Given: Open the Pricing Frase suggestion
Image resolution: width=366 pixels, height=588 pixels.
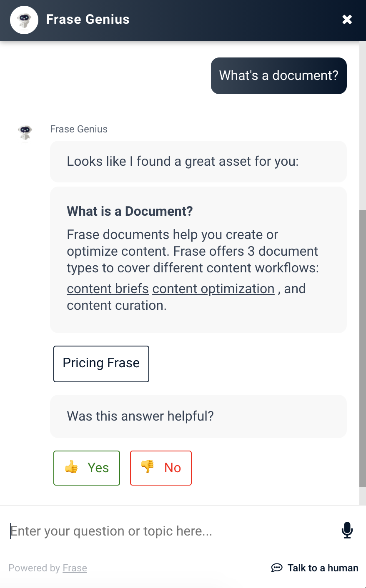Looking at the screenshot, I should pos(101,364).
